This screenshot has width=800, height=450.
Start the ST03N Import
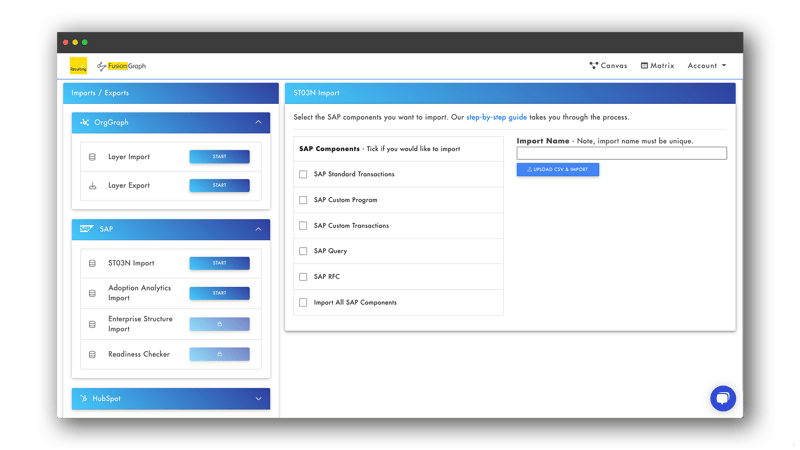click(x=219, y=263)
